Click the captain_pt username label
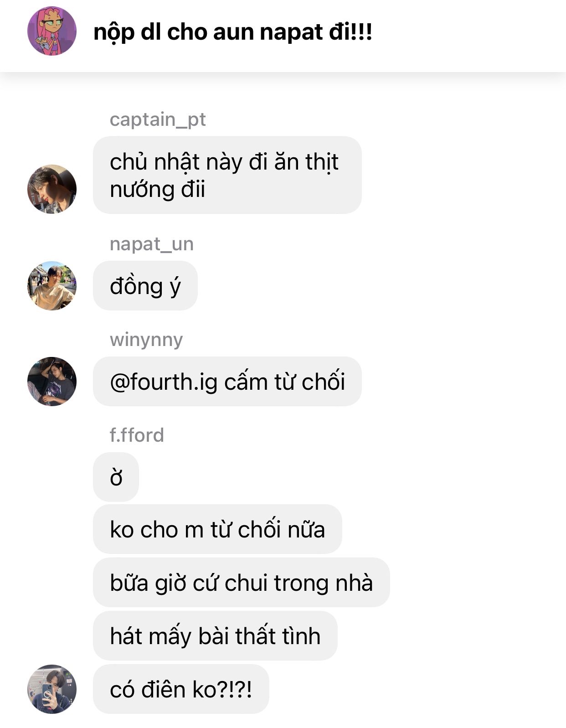Image resolution: width=566 pixels, height=728 pixels. (x=158, y=119)
